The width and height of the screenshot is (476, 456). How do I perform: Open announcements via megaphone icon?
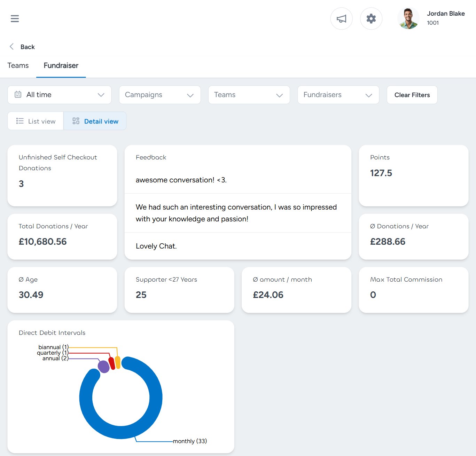(341, 18)
